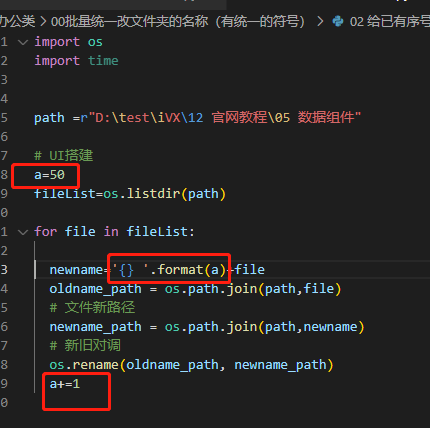Collapse the for loop fold arrow

point(23,232)
